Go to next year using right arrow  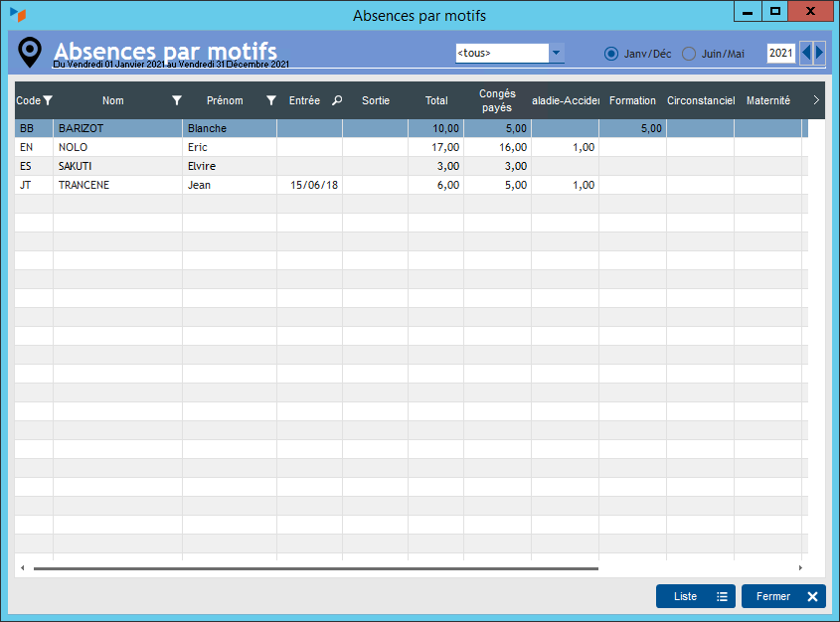tap(819, 53)
